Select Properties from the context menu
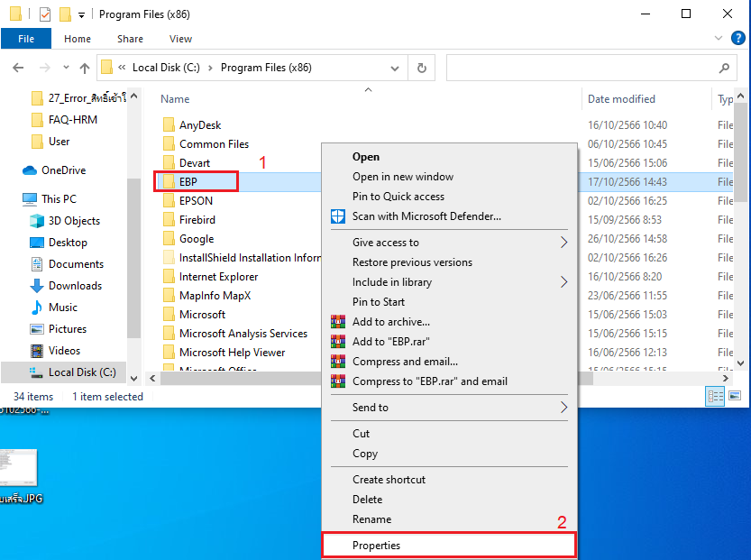The image size is (751, 560). [376, 546]
